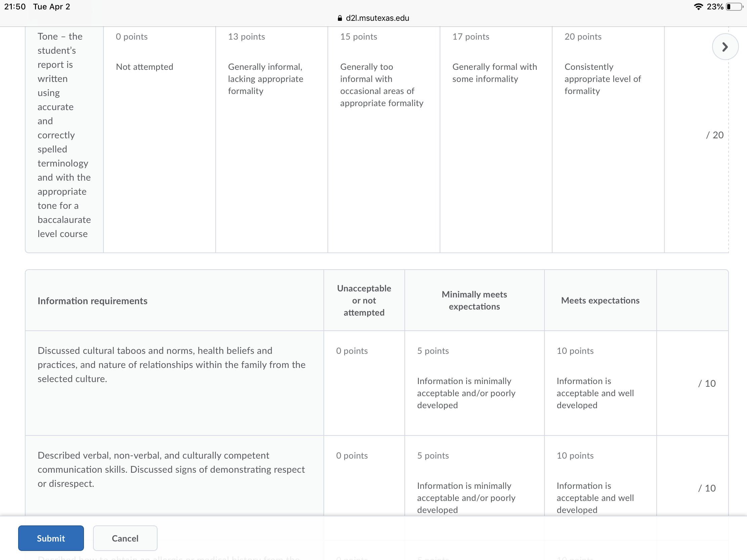Select 10 points for communication skills criterion

600,476
